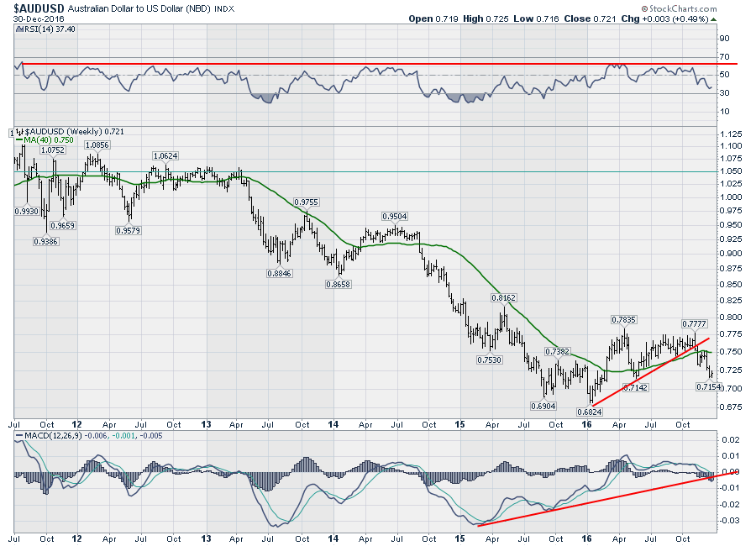Click the $AUDUSD ticker symbol title
Screen dimensions: 756x546
[39, 7]
